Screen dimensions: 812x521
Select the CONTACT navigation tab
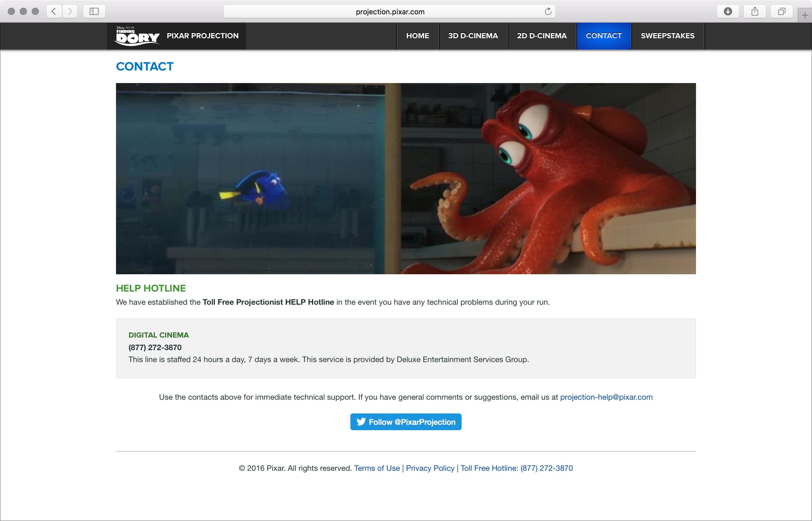[604, 36]
